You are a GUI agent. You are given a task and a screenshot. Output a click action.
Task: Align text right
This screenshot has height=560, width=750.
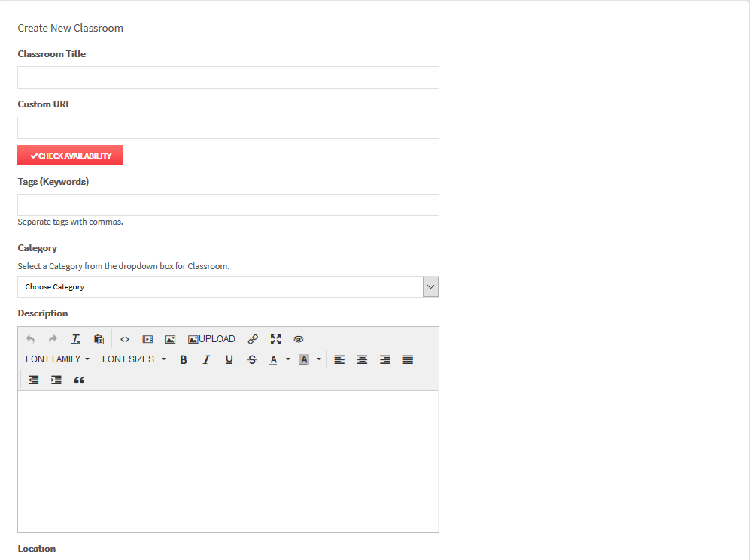point(385,359)
